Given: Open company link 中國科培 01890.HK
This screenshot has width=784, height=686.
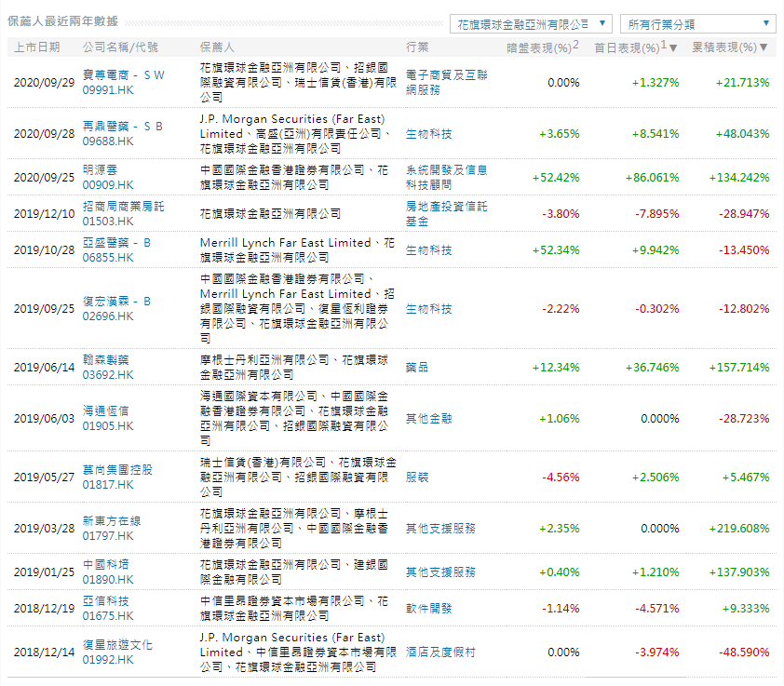Looking at the screenshot, I should pos(108,572).
